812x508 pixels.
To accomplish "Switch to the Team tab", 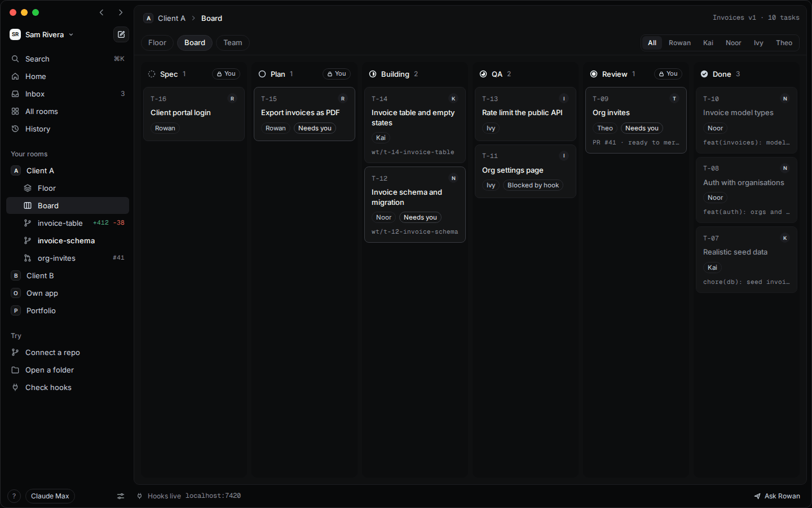I will point(233,43).
